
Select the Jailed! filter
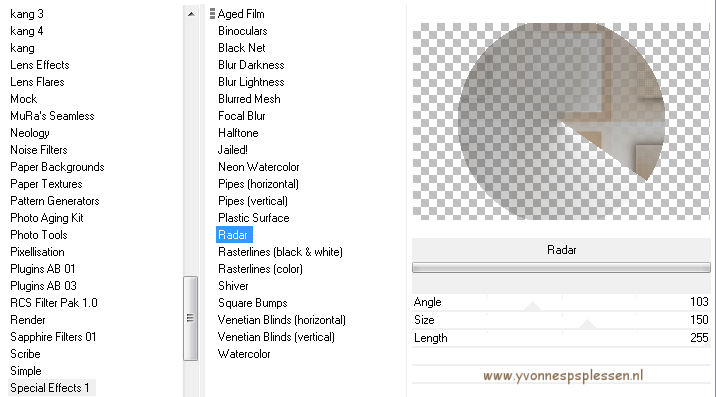(232, 150)
